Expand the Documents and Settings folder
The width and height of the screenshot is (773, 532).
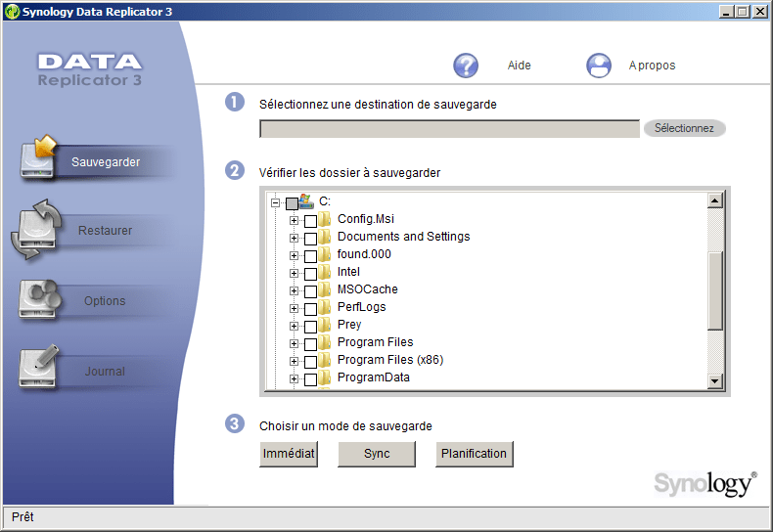[294, 238]
